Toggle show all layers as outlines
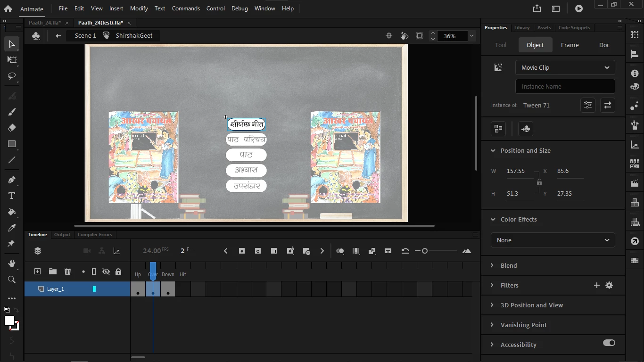 (94, 271)
